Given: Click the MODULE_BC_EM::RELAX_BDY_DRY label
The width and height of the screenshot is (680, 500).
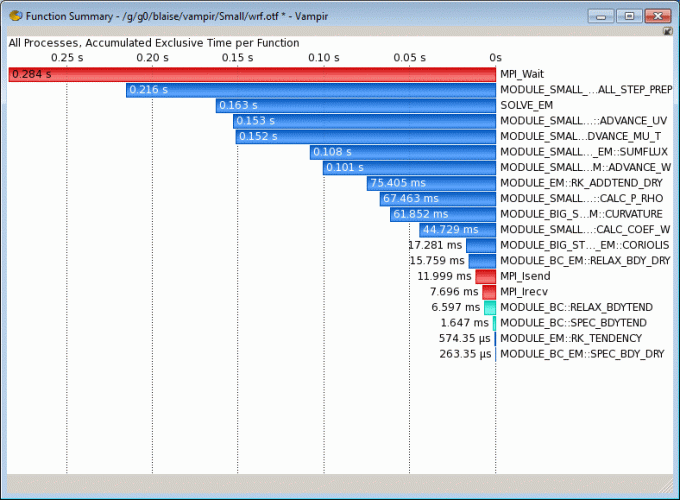Looking at the screenshot, I should pyautogui.click(x=585, y=261).
